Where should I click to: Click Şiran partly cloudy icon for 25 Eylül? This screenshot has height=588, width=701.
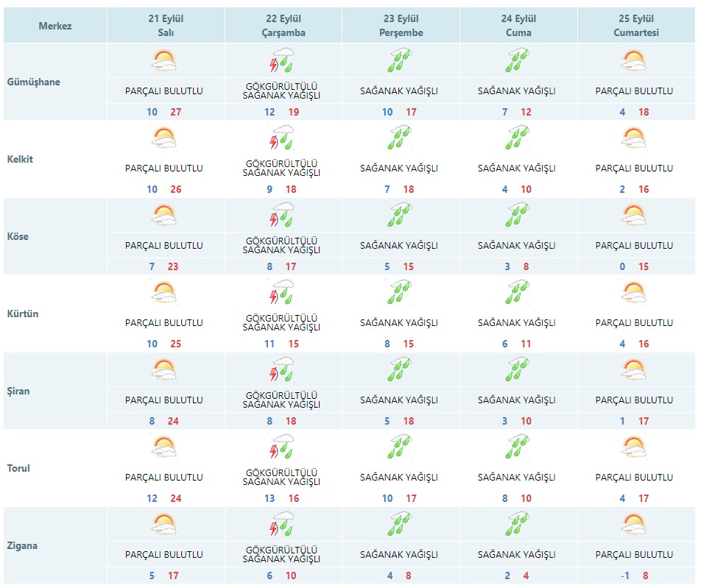634,369
